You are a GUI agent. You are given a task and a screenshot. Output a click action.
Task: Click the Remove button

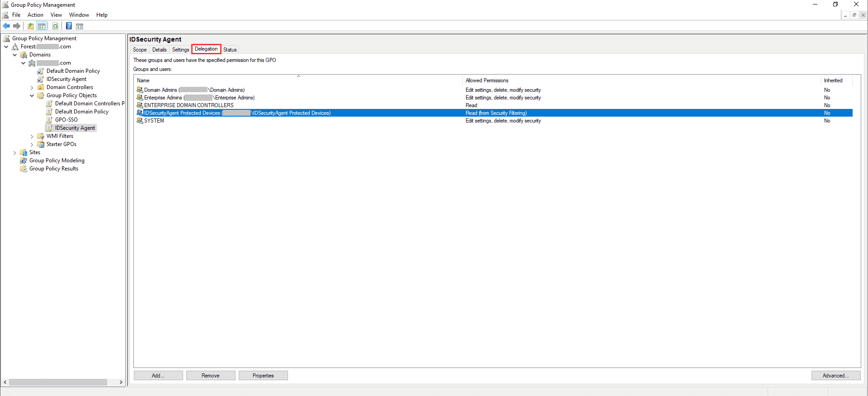click(x=211, y=376)
